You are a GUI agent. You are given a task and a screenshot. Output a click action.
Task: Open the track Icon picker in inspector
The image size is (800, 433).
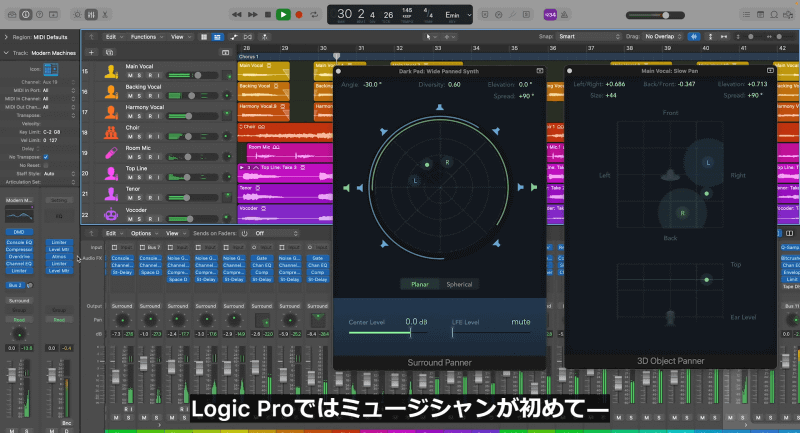point(51,69)
